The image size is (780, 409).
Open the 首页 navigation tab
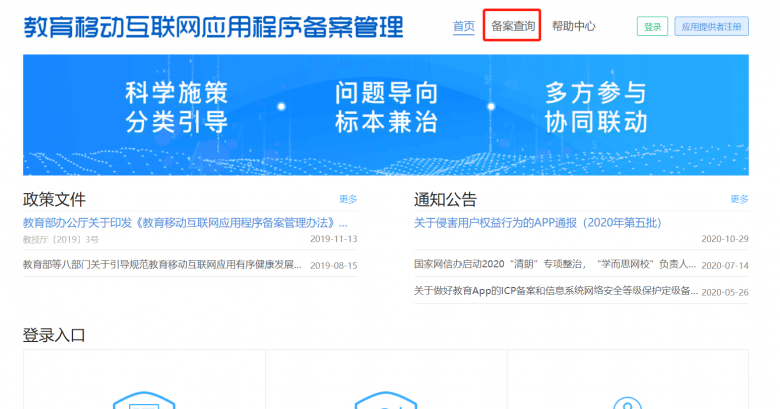click(x=463, y=26)
